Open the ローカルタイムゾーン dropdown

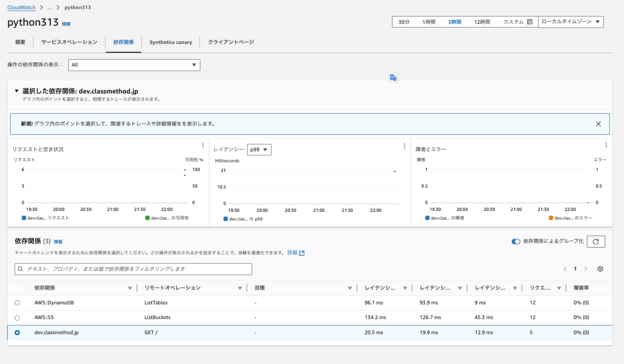click(x=571, y=22)
